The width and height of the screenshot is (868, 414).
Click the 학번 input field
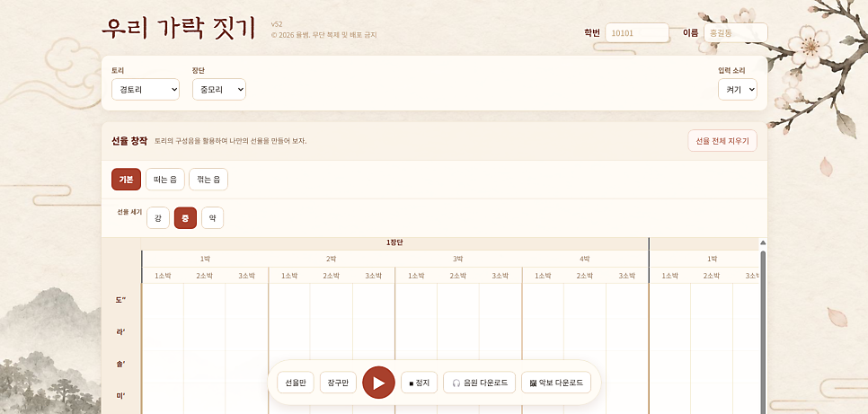pyautogui.click(x=637, y=32)
